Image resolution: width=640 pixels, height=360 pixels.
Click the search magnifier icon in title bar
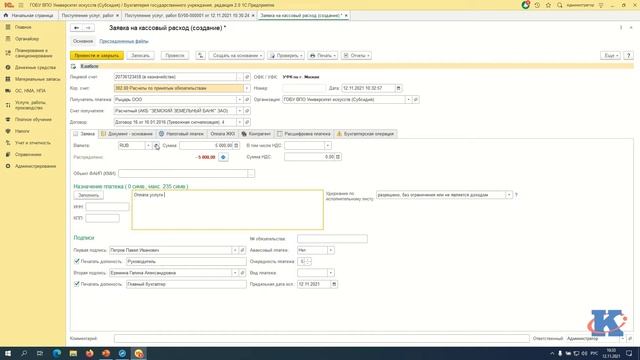click(x=560, y=5)
